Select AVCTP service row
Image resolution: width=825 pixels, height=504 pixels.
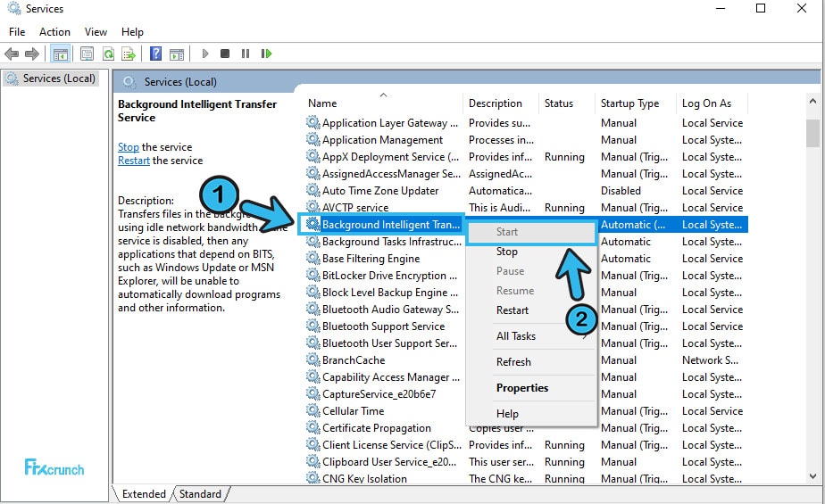pos(525,208)
